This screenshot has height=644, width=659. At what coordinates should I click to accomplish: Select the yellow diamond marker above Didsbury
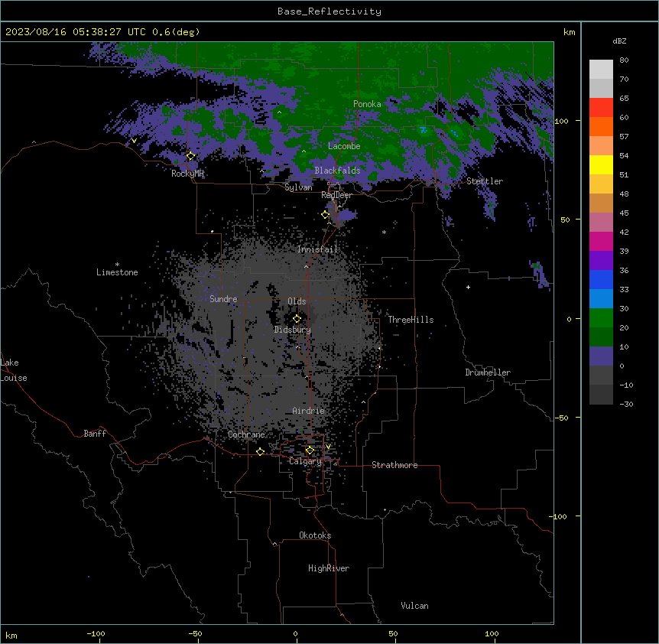click(x=297, y=319)
